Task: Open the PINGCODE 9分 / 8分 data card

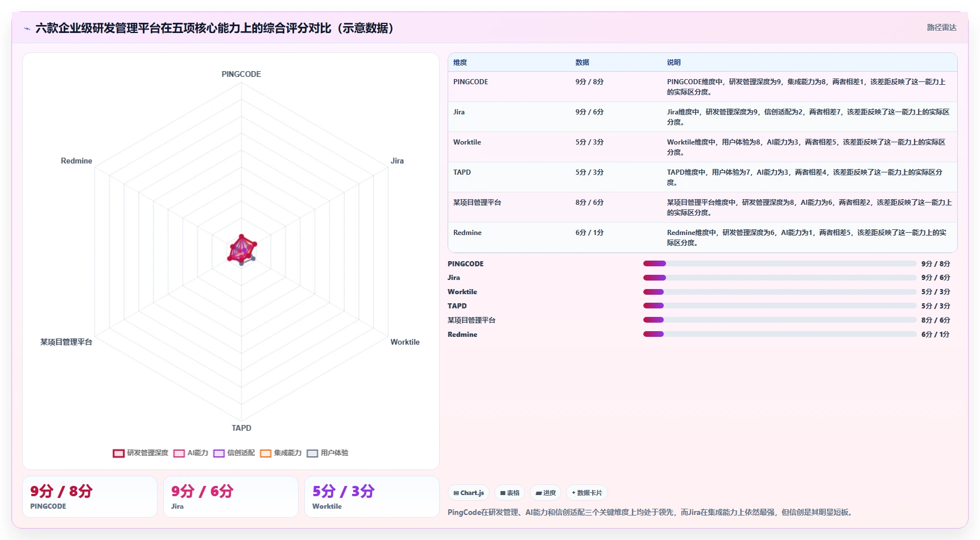Action: tap(90, 497)
